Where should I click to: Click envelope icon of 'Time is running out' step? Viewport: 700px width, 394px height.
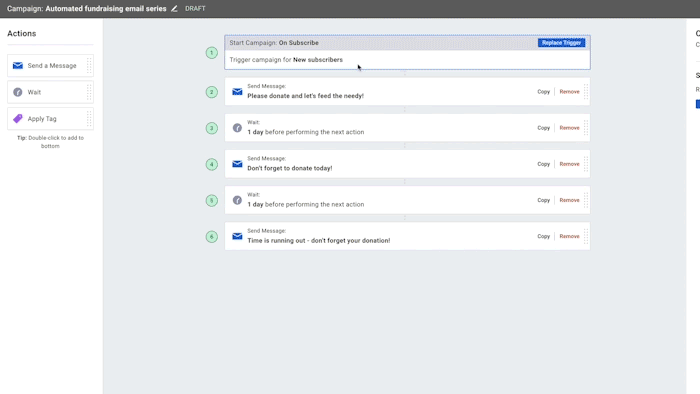tap(237, 236)
